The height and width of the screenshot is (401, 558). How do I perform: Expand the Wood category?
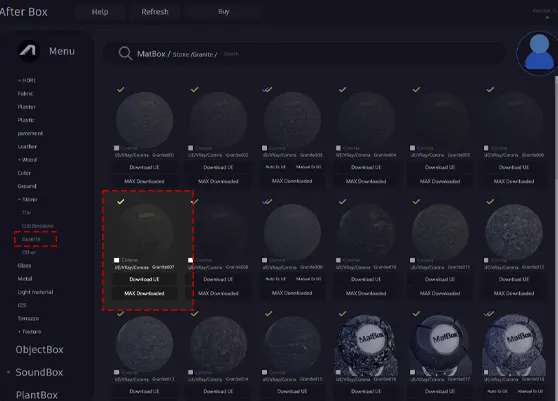27,160
